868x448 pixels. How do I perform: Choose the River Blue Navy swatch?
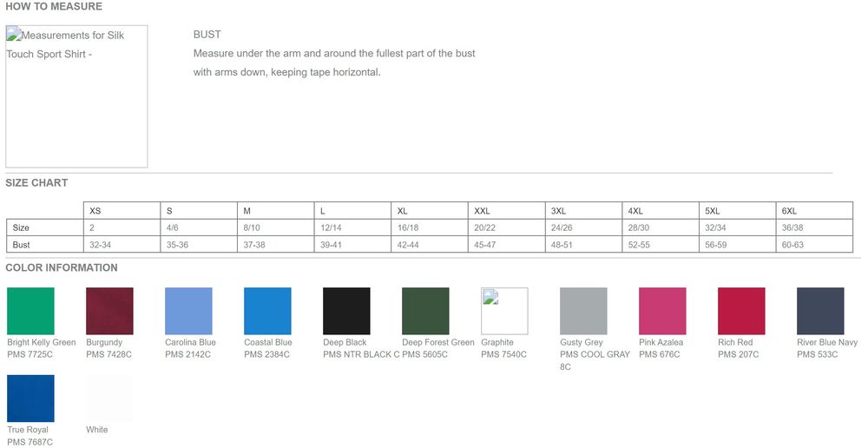click(x=820, y=311)
